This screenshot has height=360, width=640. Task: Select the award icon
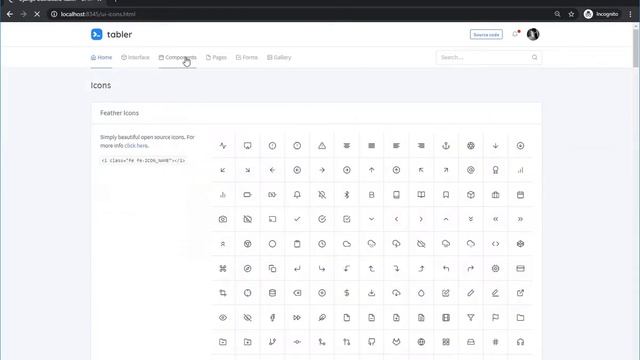[496, 170]
